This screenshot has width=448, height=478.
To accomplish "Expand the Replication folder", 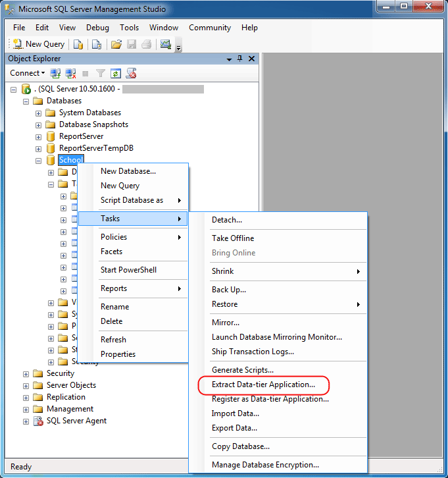I will coord(26,398).
